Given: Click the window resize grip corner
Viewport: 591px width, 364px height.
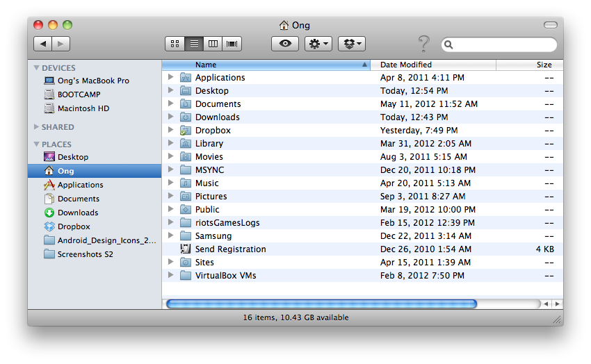Looking at the screenshot, I should tap(557, 320).
